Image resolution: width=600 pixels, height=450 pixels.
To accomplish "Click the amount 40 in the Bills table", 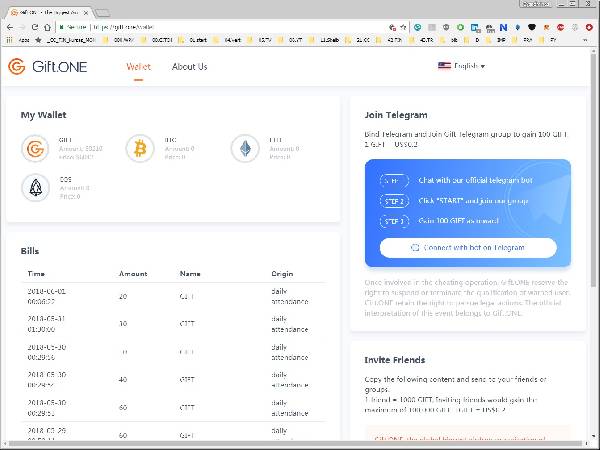I will 123,380.
